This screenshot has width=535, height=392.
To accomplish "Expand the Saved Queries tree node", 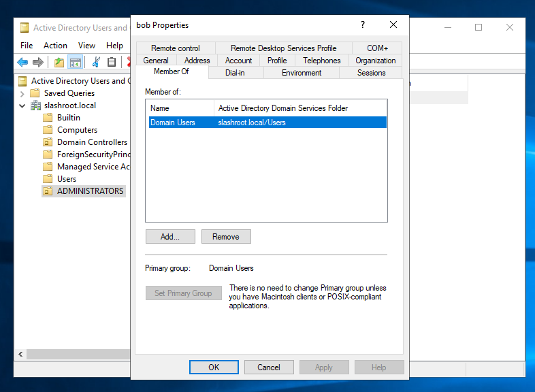I will 22,93.
